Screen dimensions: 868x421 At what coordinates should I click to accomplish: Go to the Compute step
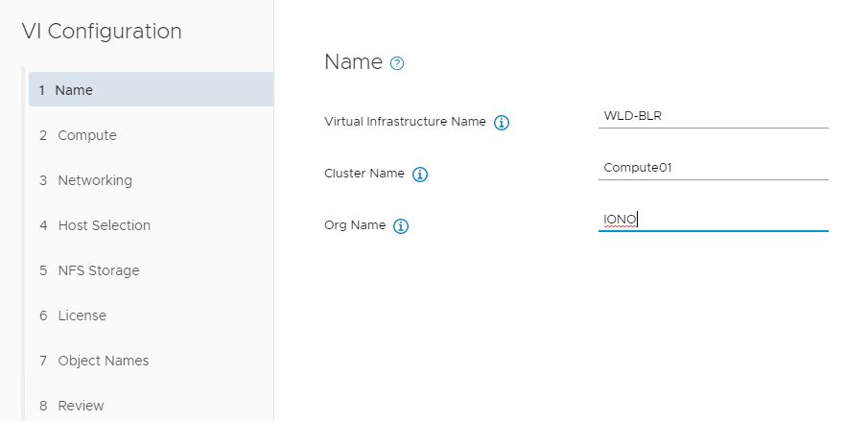pos(86,135)
